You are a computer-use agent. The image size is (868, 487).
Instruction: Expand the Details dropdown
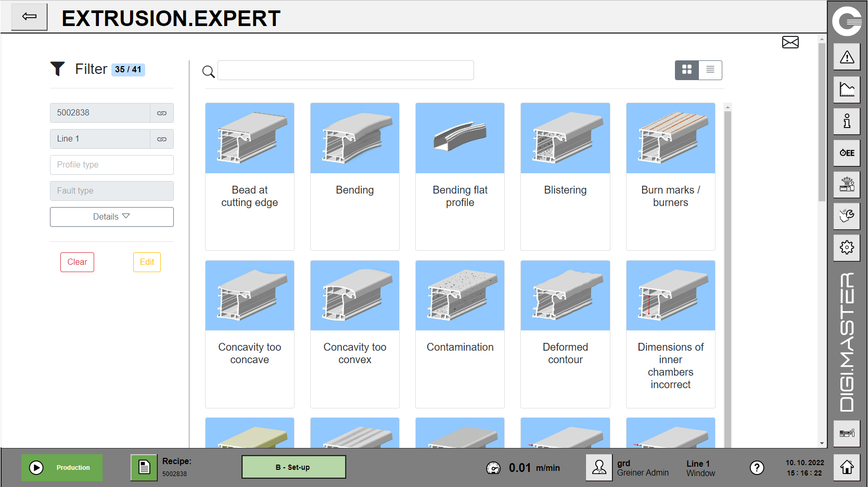(112, 217)
